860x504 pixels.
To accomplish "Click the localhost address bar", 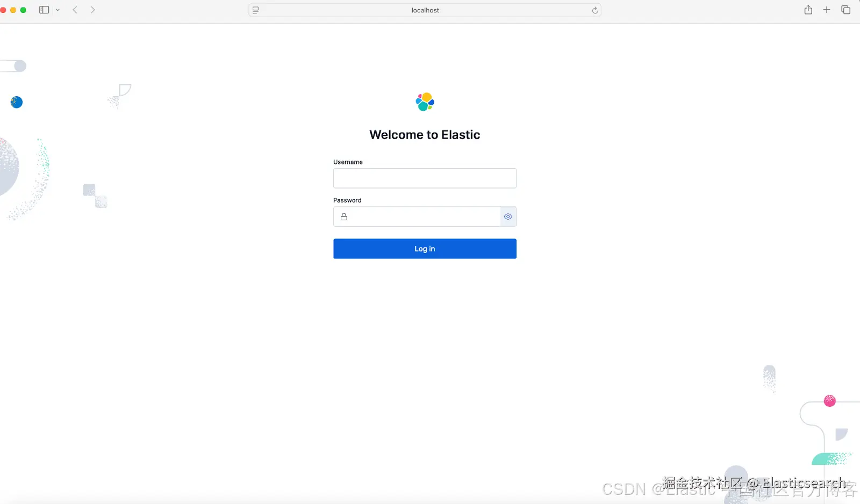I will (x=425, y=10).
